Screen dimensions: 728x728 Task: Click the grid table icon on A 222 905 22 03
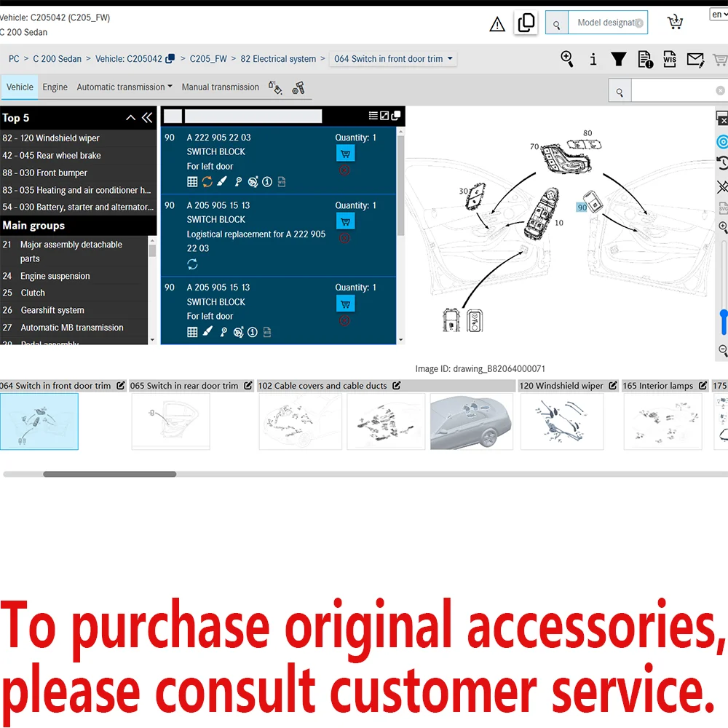(x=192, y=182)
